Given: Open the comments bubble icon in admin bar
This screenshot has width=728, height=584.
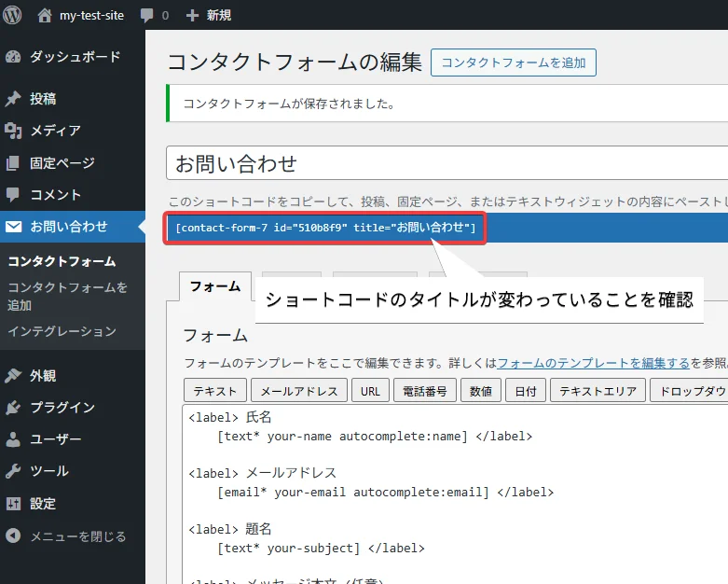Looking at the screenshot, I should pos(146,16).
